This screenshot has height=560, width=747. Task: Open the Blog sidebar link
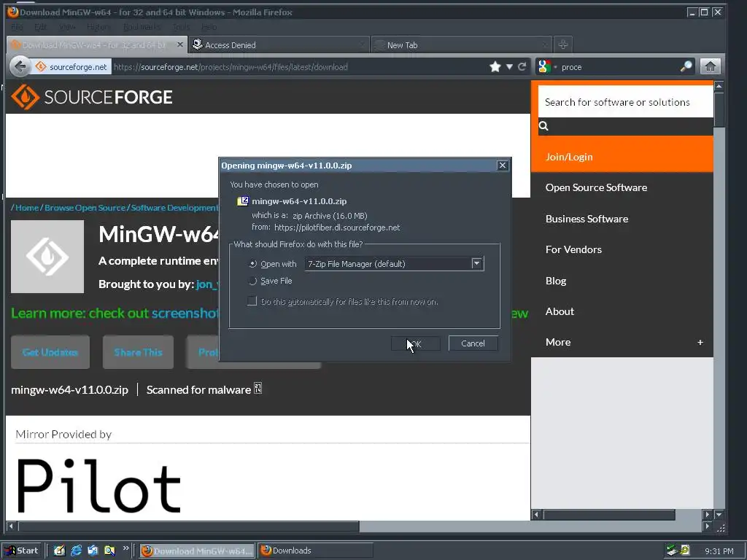(x=555, y=281)
